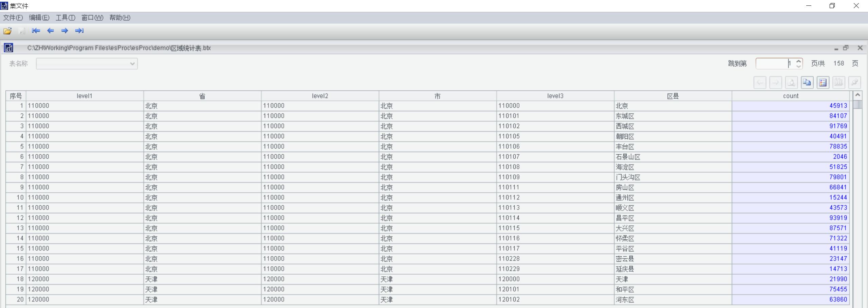The image size is (868, 308).
Task: Click the table vertical scrollbar thumb
Action: (857, 104)
